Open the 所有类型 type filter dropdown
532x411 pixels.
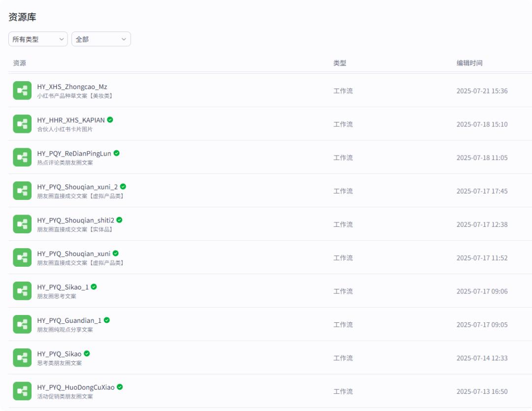pyautogui.click(x=38, y=39)
